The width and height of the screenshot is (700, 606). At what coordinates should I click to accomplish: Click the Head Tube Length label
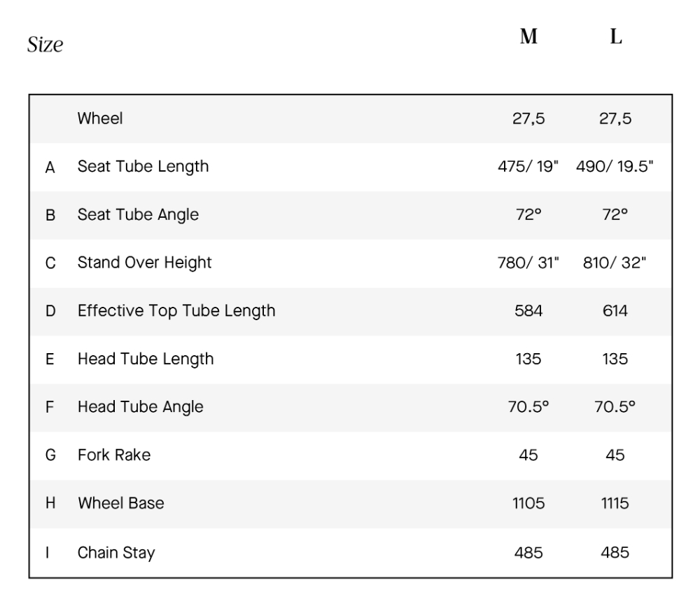pos(146,359)
